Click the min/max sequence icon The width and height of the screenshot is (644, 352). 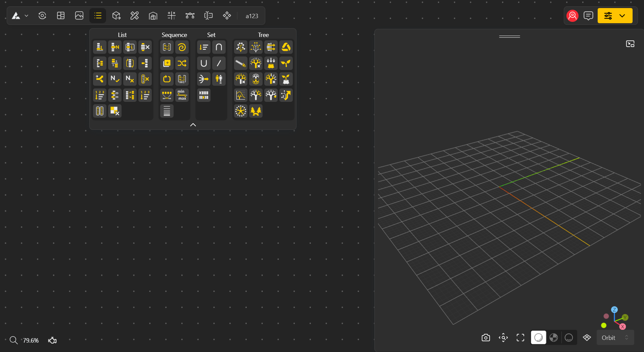pos(182,95)
